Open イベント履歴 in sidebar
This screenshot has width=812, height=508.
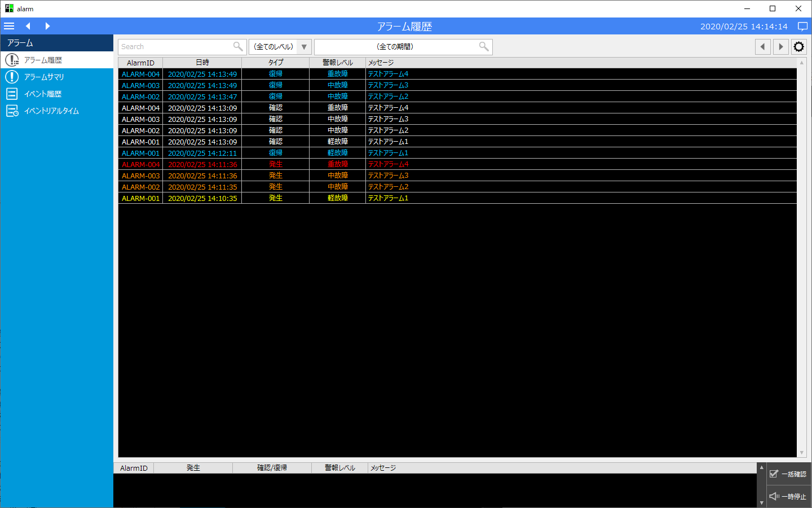43,94
